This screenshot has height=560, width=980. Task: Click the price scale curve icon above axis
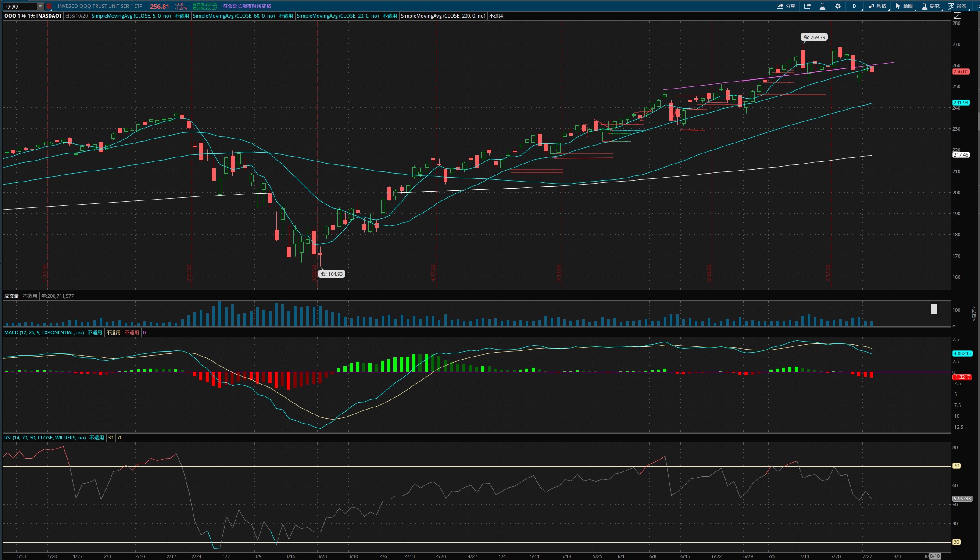pos(957,16)
